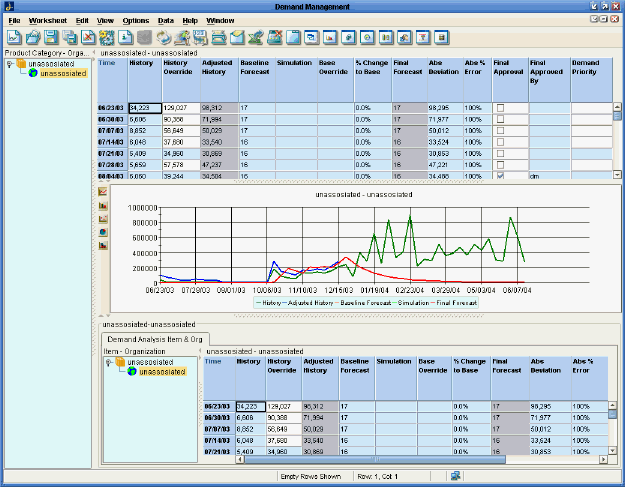The height and width of the screenshot is (487, 625).
Task: Click bottom table scrollbar down arrow
Action: tap(613, 450)
